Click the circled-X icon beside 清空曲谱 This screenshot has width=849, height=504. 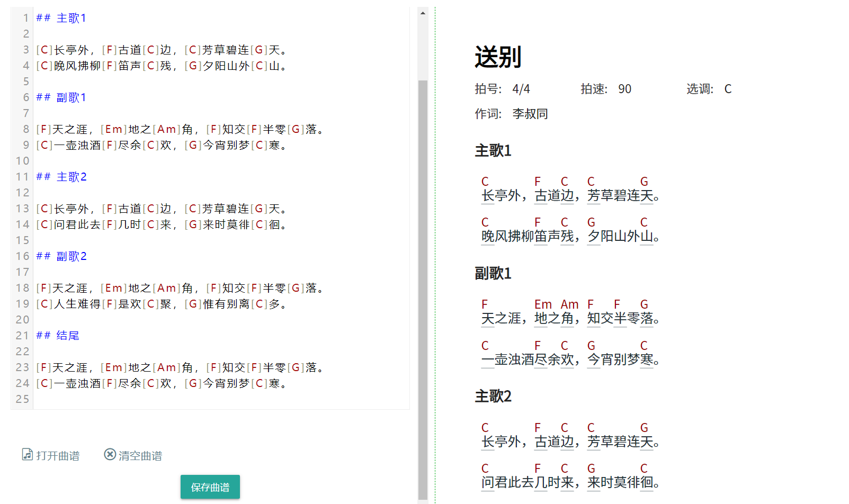click(x=109, y=454)
